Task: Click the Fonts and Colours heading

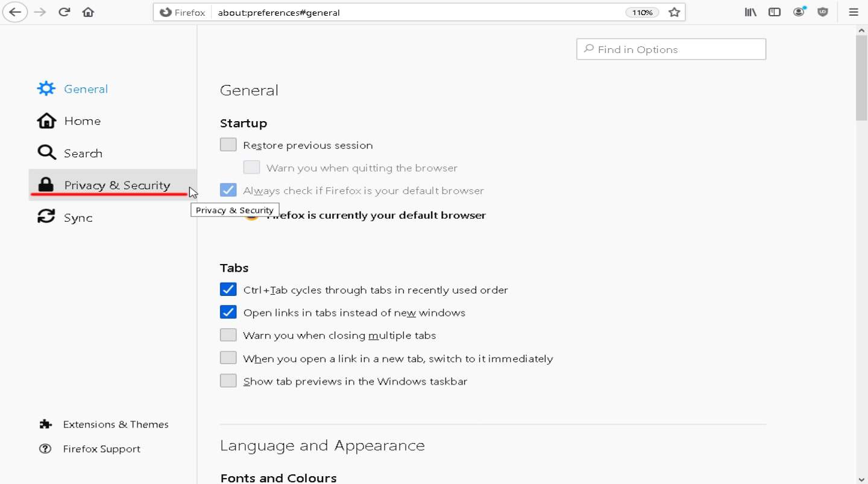Action: [x=278, y=478]
